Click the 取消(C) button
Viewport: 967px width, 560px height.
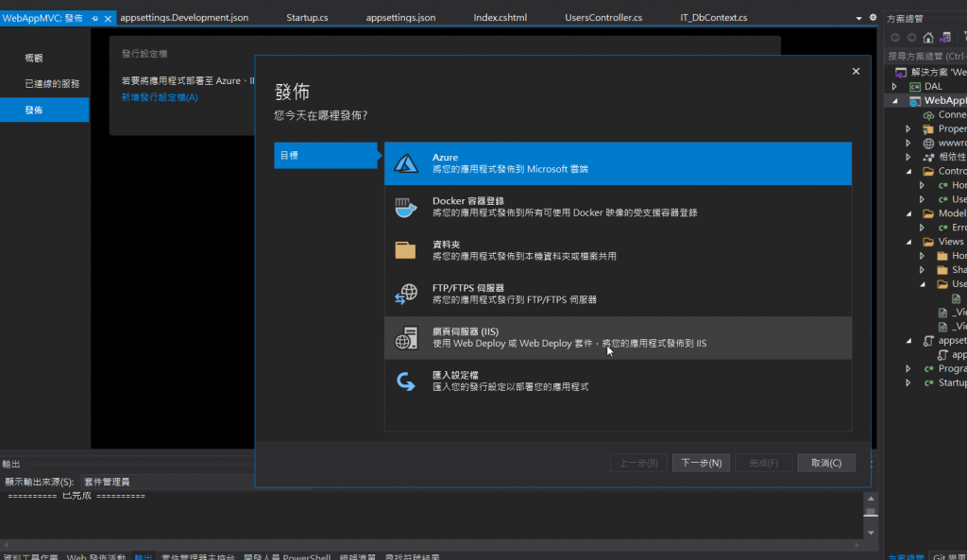(x=825, y=463)
